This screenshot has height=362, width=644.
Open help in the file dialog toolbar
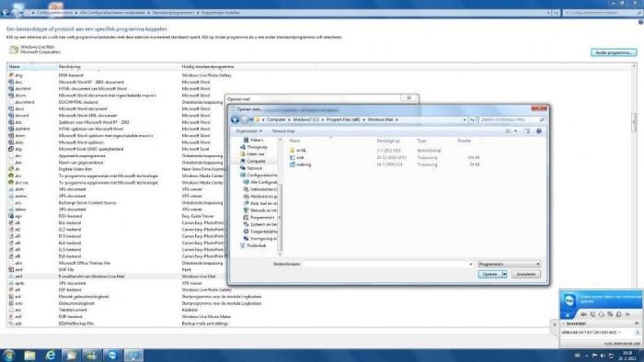pyautogui.click(x=539, y=131)
